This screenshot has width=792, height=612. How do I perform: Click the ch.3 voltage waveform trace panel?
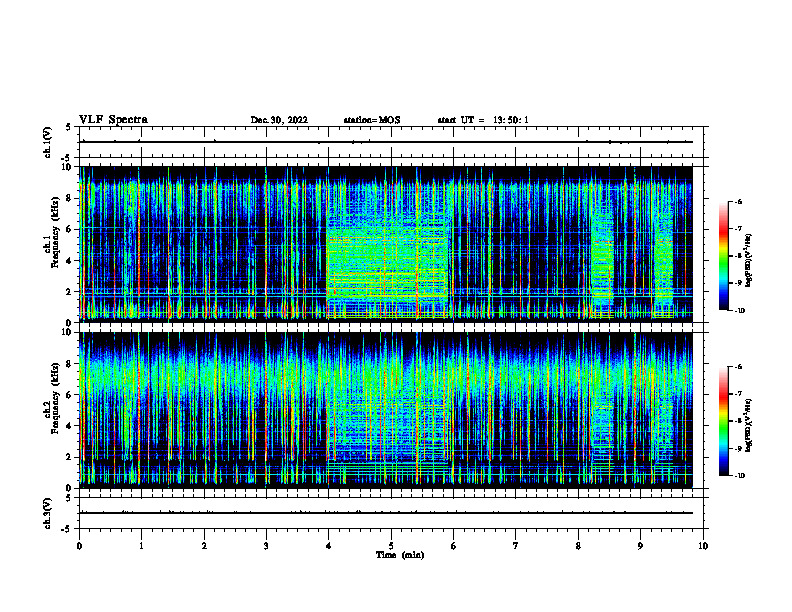tap(393, 513)
